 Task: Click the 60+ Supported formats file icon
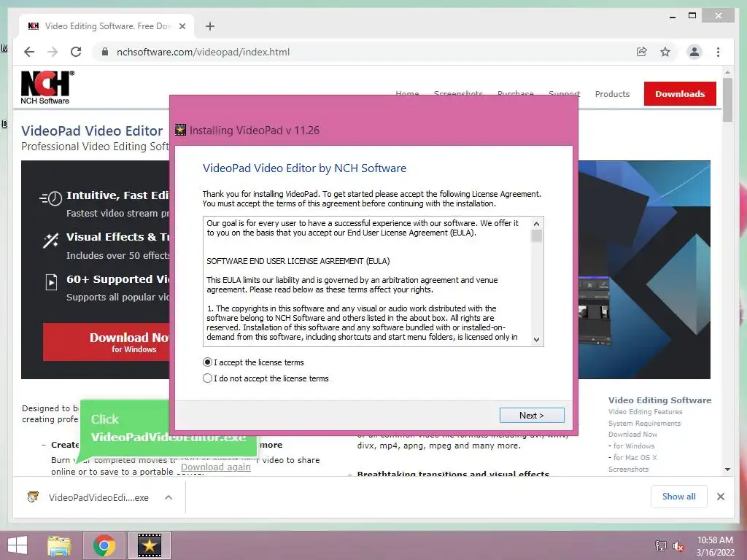52,282
